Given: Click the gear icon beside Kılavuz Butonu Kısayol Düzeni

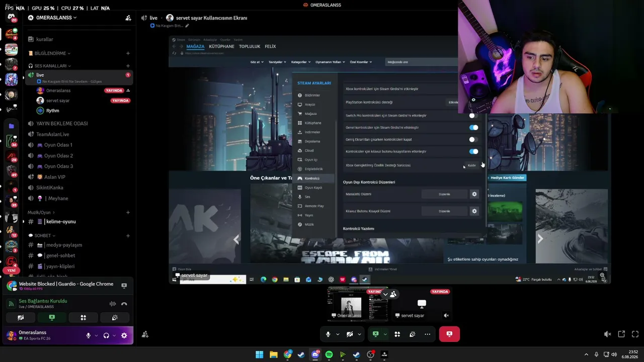Looking at the screenshot, I should tap(474, 211).
